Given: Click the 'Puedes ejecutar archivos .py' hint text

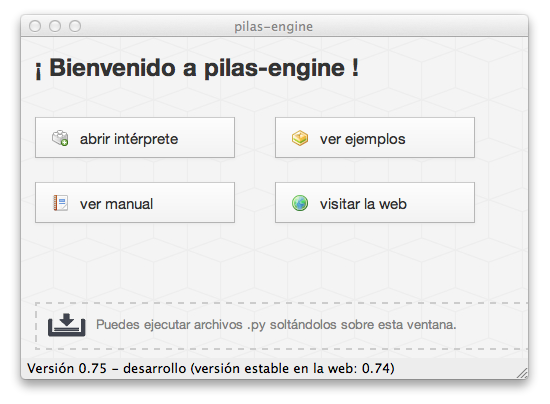Looking at the screenshot, I should click(276, 325).
